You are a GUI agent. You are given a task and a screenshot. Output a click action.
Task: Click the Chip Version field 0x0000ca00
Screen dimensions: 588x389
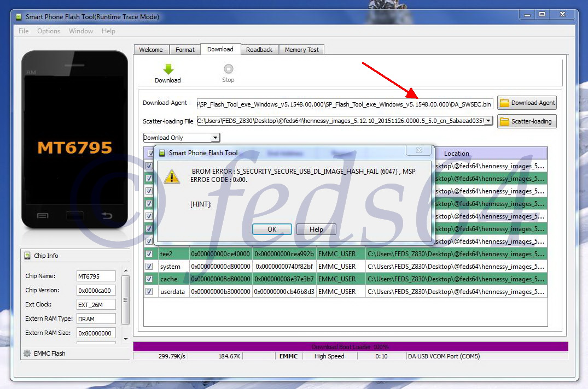pos(96,291)
